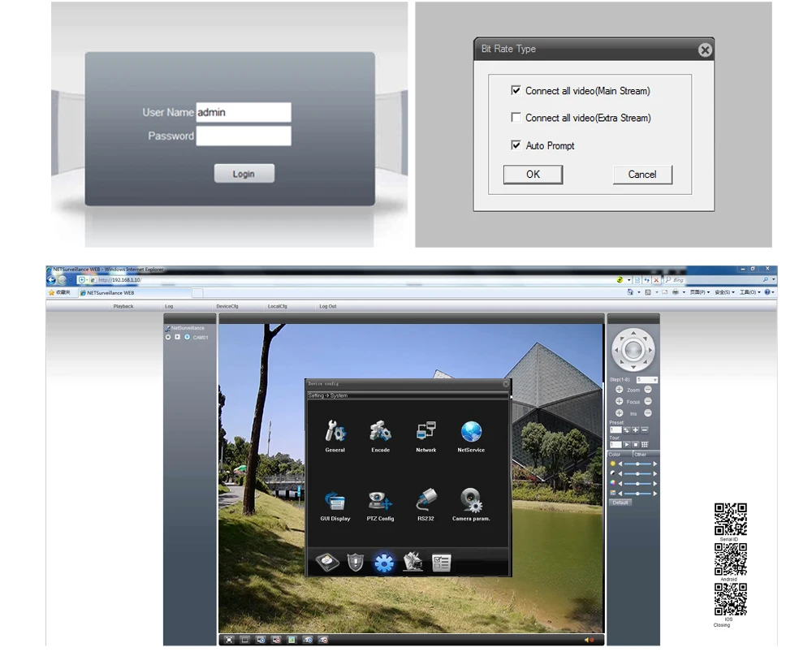Select the hard disk record tab icon
Image resolution: width=812 pixels, height=669 pixels.
[x=327, y=562]
